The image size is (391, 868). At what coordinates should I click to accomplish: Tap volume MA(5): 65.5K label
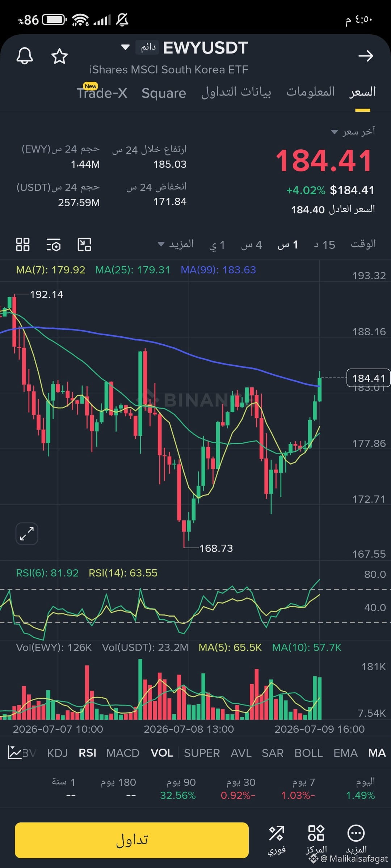[x=230, y=647]
